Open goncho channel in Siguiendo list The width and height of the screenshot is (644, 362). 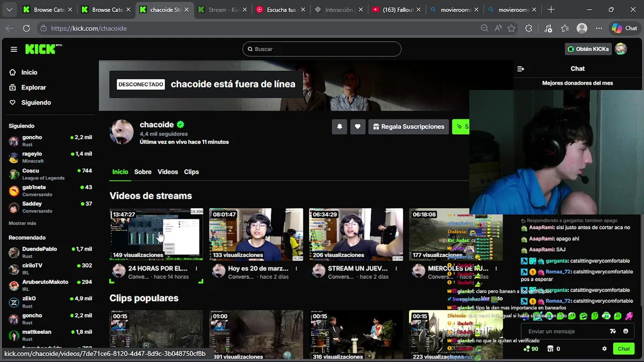pos(50,141)
